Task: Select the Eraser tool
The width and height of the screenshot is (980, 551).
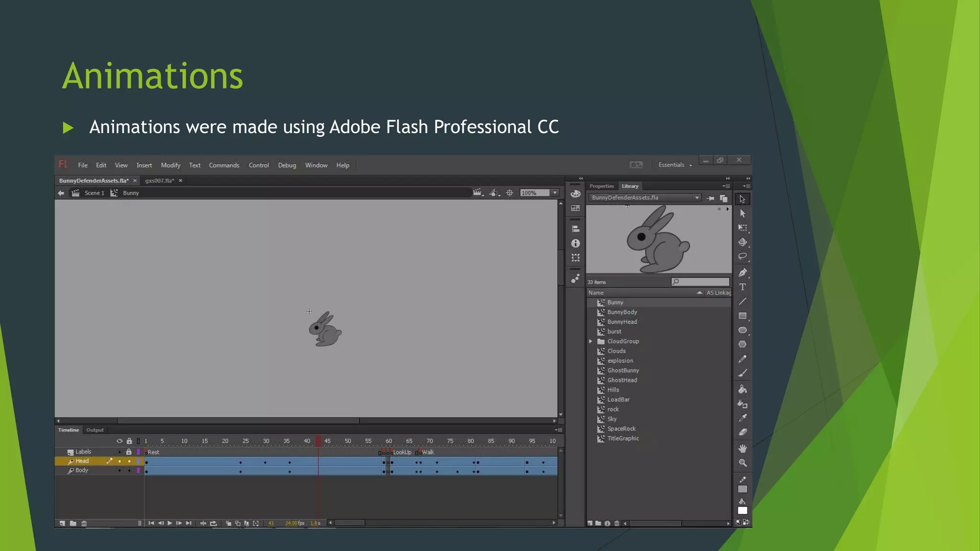Action: 742,432
